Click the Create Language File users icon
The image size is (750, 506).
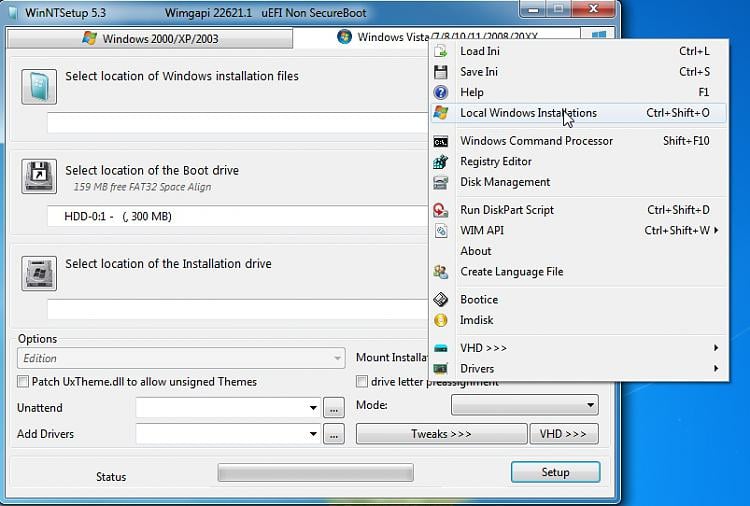[x=441, y=272]
